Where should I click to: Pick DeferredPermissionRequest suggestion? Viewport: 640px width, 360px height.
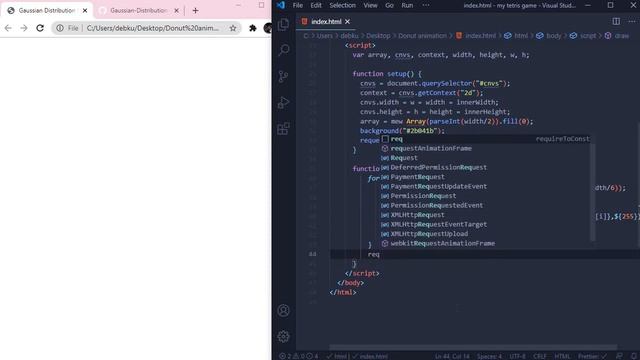click(x=486, y=167)
